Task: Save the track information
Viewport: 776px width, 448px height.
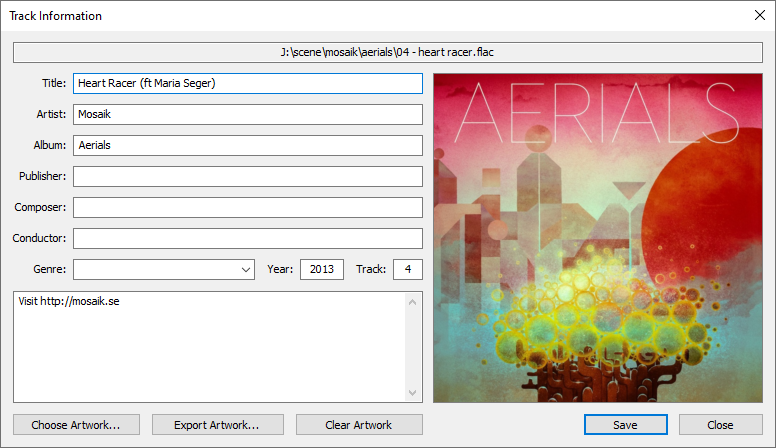Action: (626, 425)
